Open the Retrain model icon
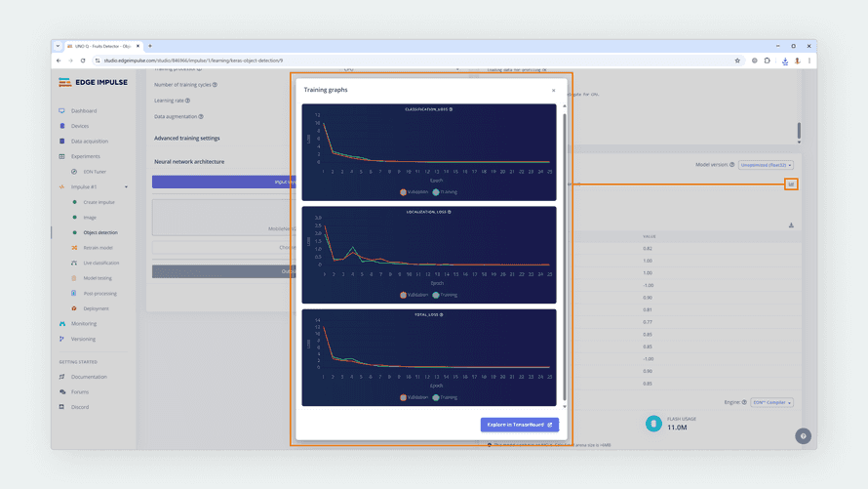Image resolution: width=868 pixels, height=489 pixels. 74,248
